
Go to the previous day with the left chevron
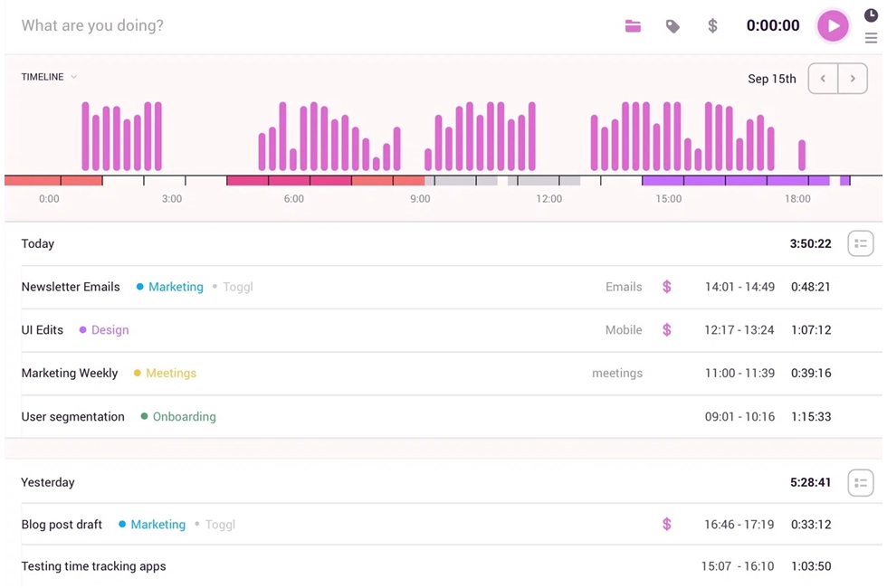click(x=823, y=78)
